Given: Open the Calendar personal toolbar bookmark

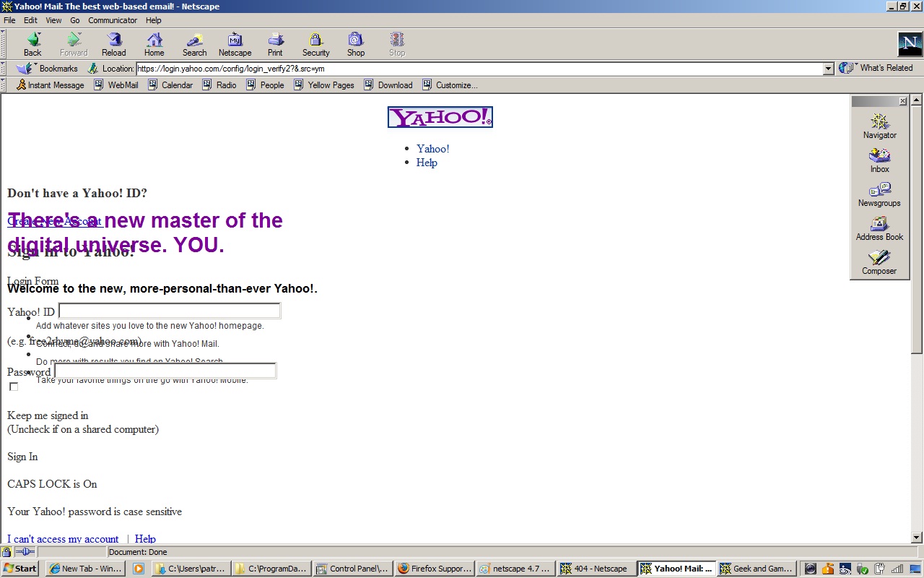Looking at the screenshot, I should pos(170,85).
